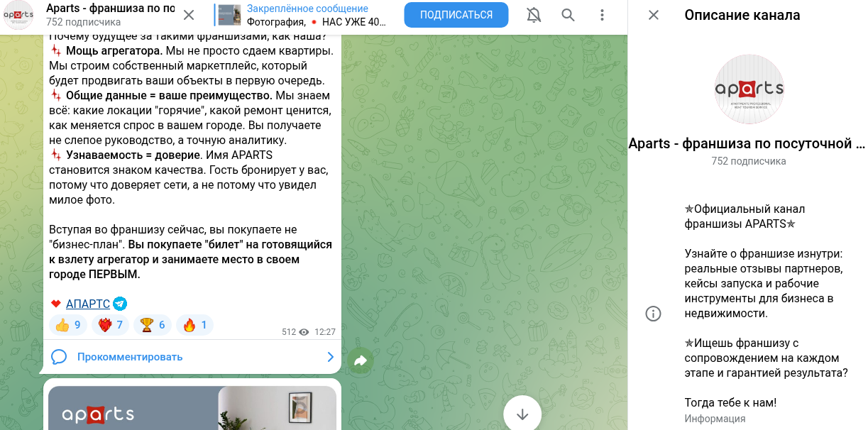The height and width of the screenshot is (430, 868).
Task: Open the Прокомментировать comments row
Action: pos(192,357)
